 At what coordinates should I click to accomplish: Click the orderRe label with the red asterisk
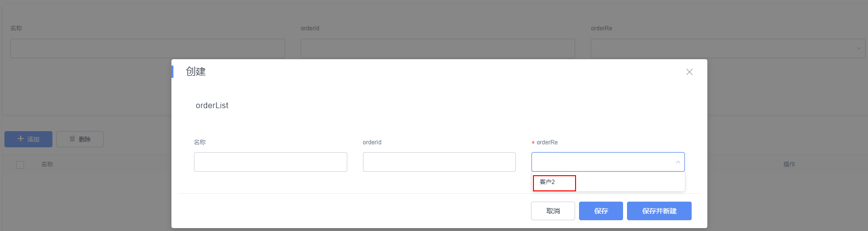click(547, 142)
